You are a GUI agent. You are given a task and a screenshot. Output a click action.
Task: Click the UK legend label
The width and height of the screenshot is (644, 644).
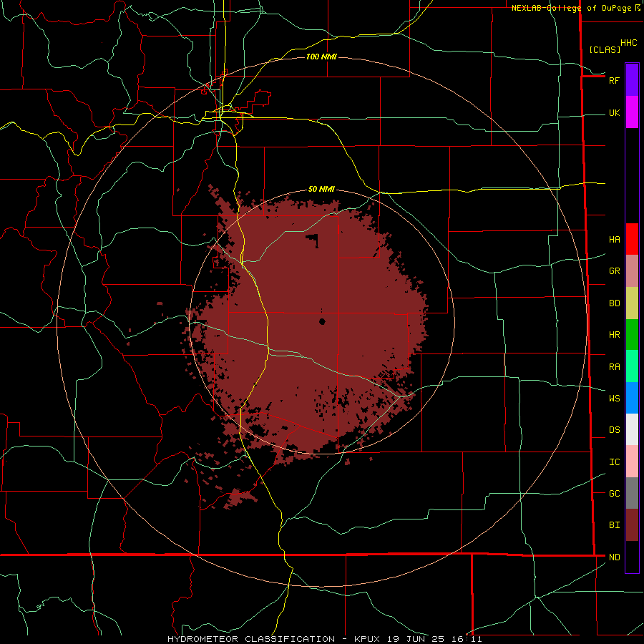tap(614, 112)
